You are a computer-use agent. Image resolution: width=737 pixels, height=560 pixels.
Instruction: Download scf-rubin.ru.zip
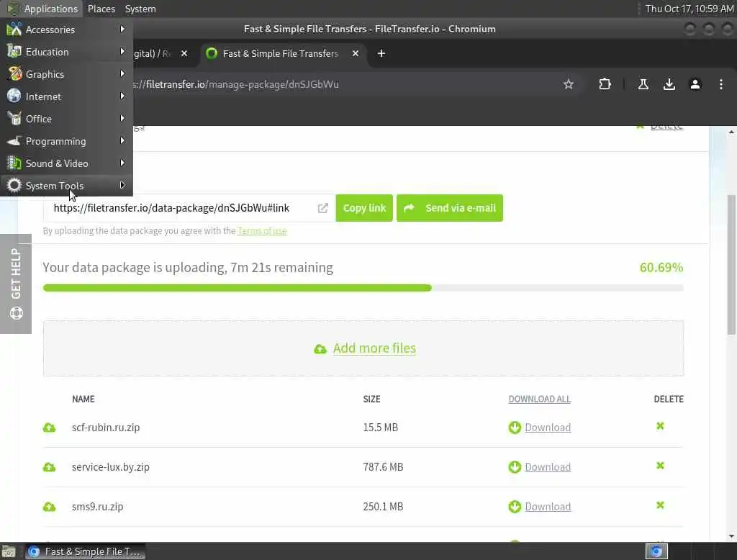[548, 428]
